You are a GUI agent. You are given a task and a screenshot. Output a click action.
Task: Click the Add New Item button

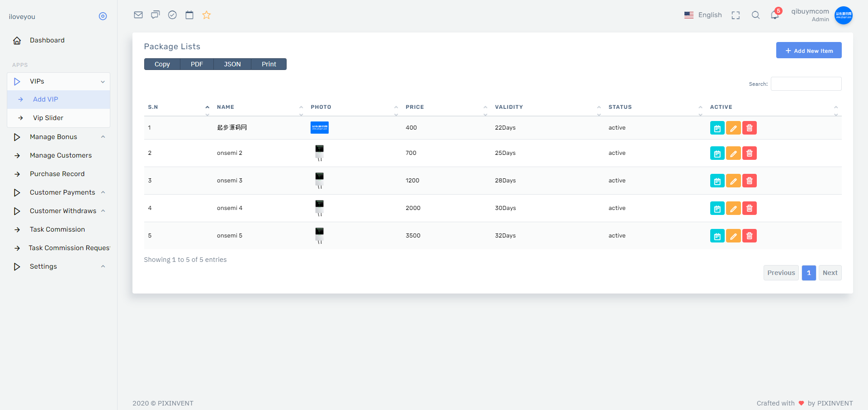tap(808, 50)
